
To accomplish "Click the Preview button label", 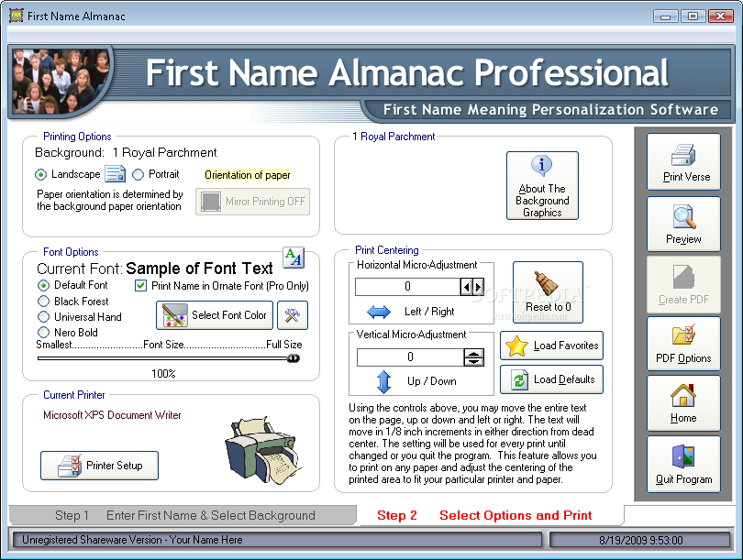I will tap(683, 239).
